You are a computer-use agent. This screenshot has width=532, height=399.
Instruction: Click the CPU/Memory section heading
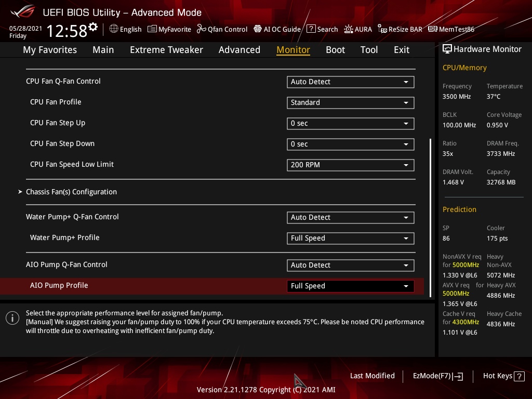pos(464,68)
